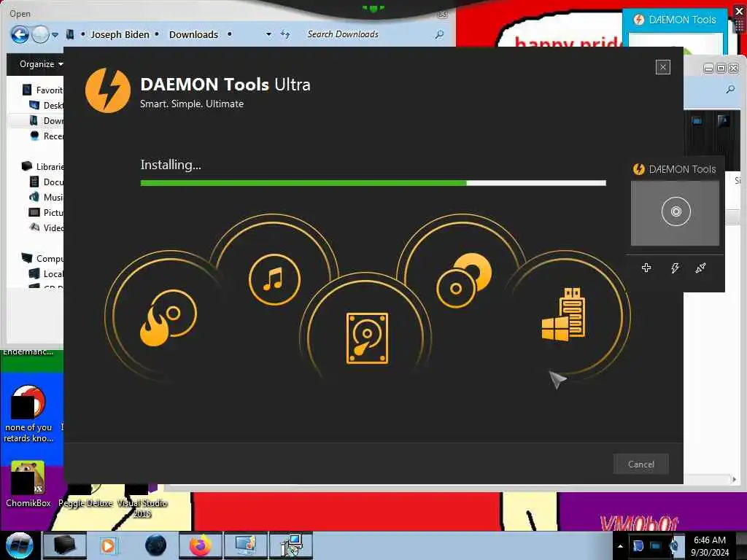The image size is (747, 560).
Task: Click the search magnifier in the background window
Action: point(730,89)
